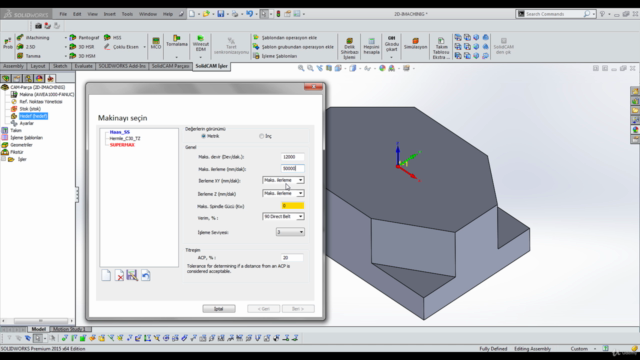Screen dimensions: 640x360
Task: Expand the Wirecut EDM dropdown arrow
Action: 200,57
